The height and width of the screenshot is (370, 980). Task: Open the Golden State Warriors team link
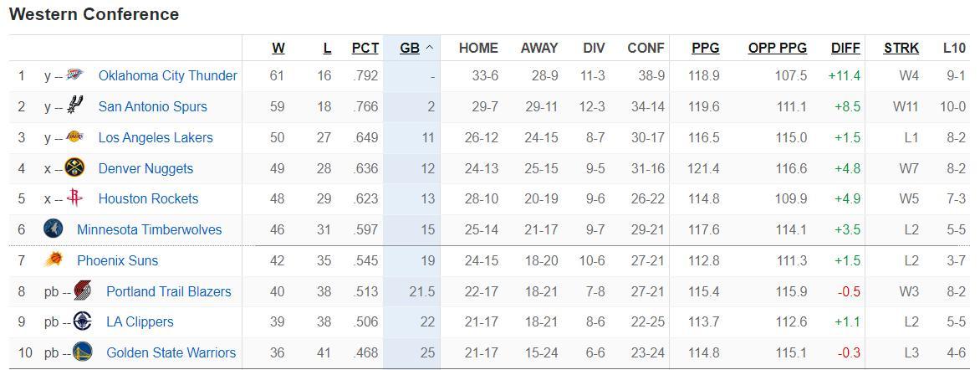(x=171, y=352)
